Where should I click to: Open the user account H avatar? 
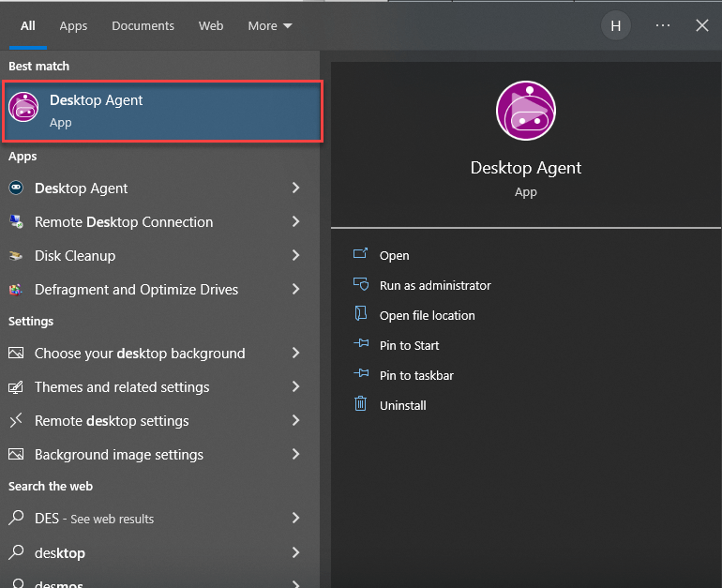tap(615, 26)
